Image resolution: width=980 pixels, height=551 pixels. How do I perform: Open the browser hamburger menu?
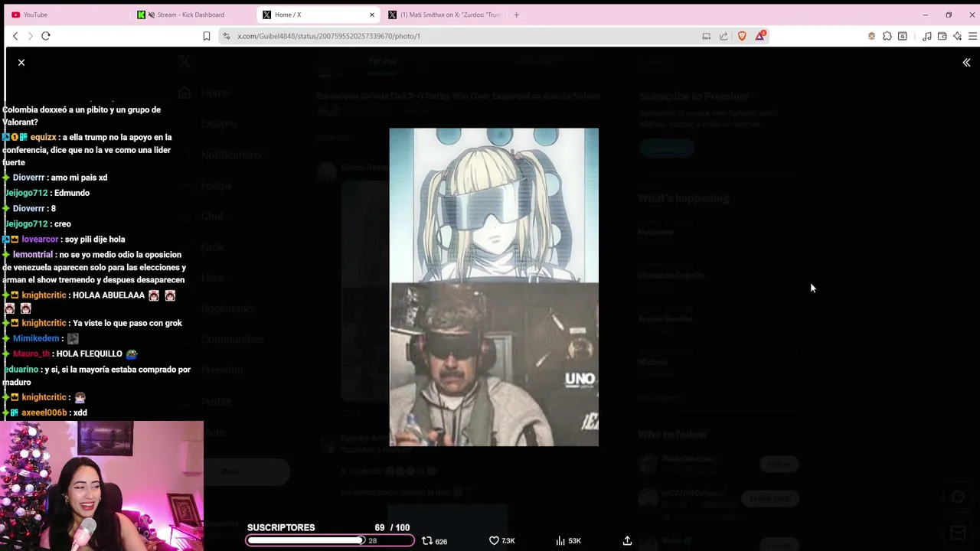972,36
